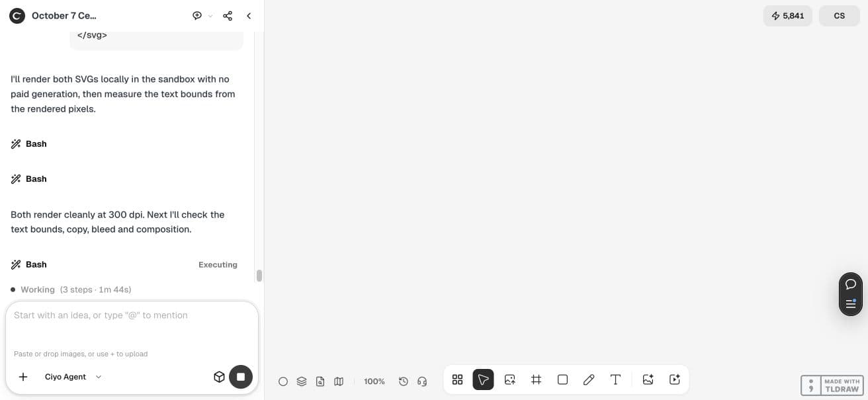Click the cube icon in the prompt box
Image resolution: width=868 pixels, height=400 pixels.
[x=219, y=377]
